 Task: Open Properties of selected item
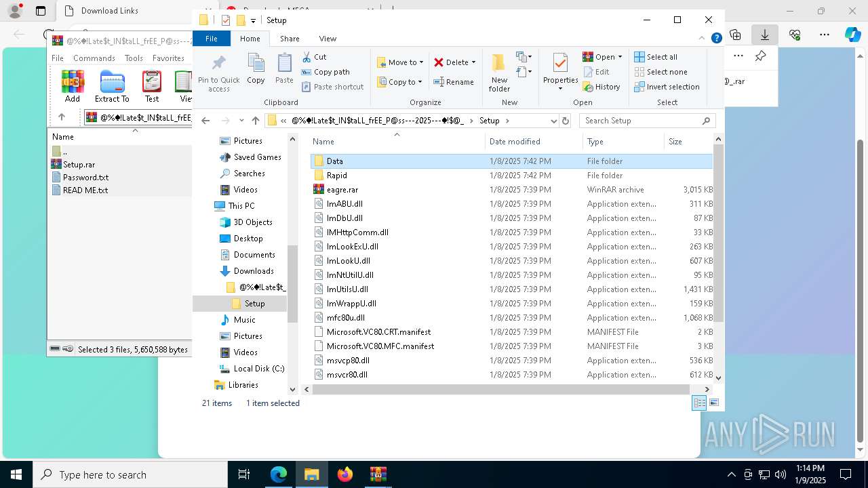coord(560,72)
